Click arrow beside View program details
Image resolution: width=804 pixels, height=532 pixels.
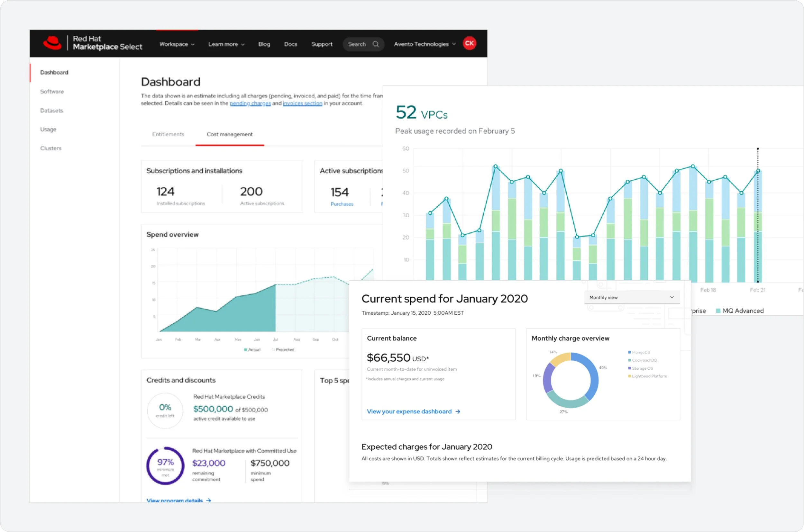coord(208,500)
